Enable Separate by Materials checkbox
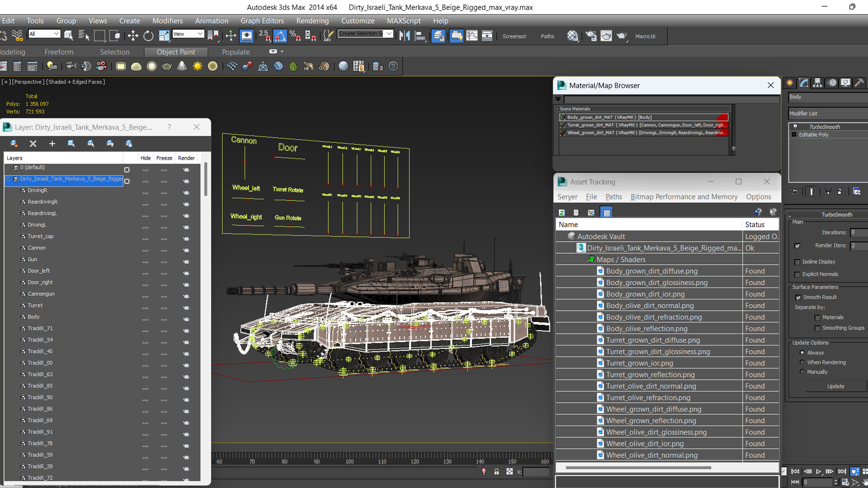Image resolution: width=868 pixels, height=488 pixels. [x=817, y=318]
